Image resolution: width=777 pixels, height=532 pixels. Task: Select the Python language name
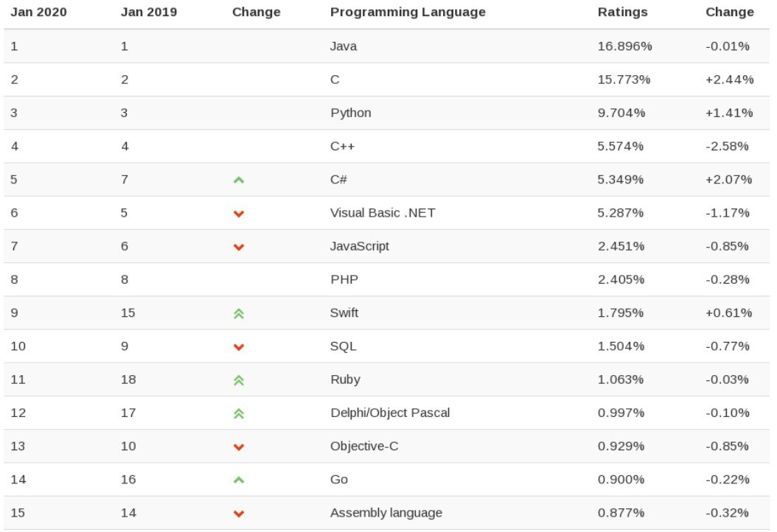(350, 113)
